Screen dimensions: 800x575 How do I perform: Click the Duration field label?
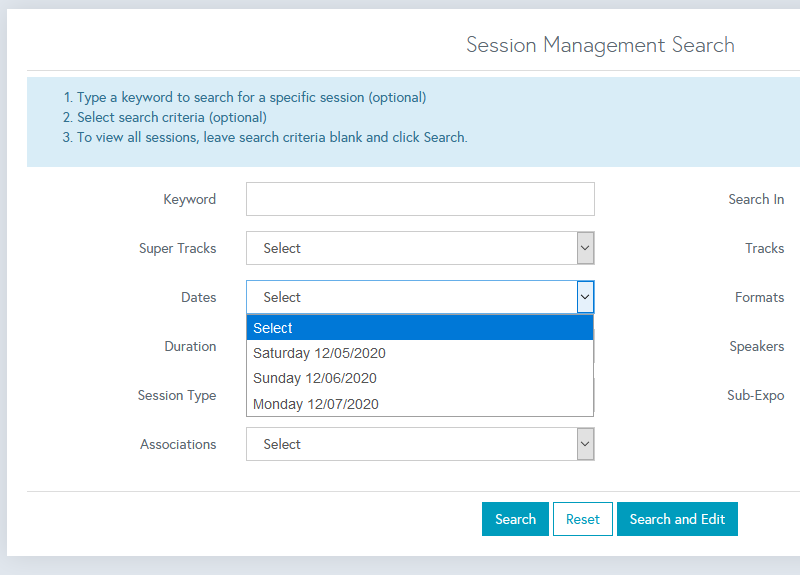pyautogui.click(x=190, y=346)
